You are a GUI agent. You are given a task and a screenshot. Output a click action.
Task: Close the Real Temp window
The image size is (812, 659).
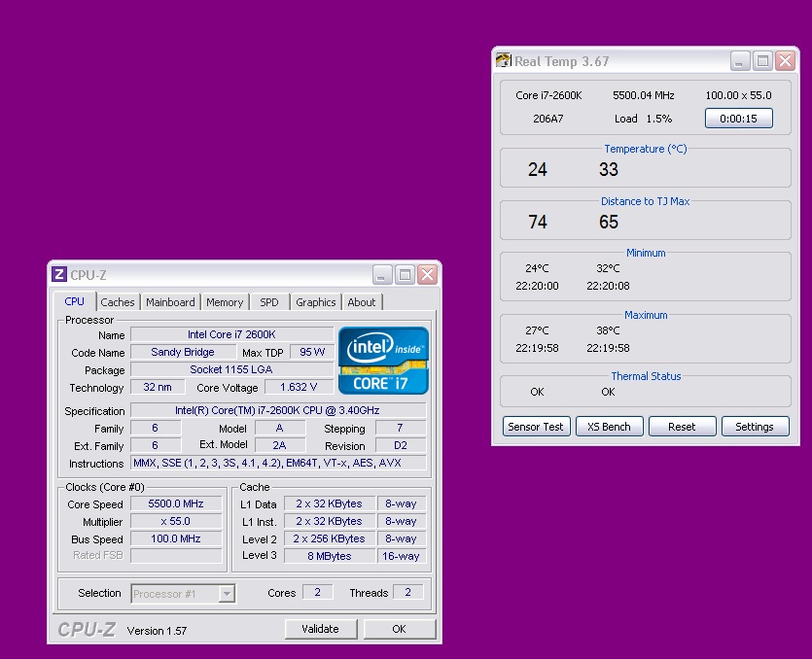(x=785, y=61)
